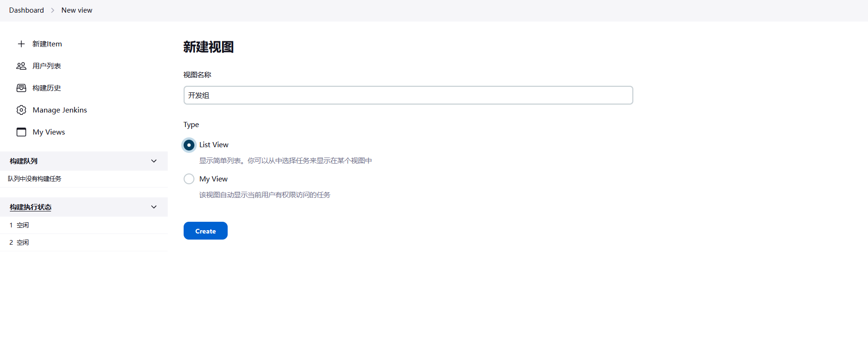
Task: Select the List View radio button
Action: pyautogui.click(x=189, y=145)
